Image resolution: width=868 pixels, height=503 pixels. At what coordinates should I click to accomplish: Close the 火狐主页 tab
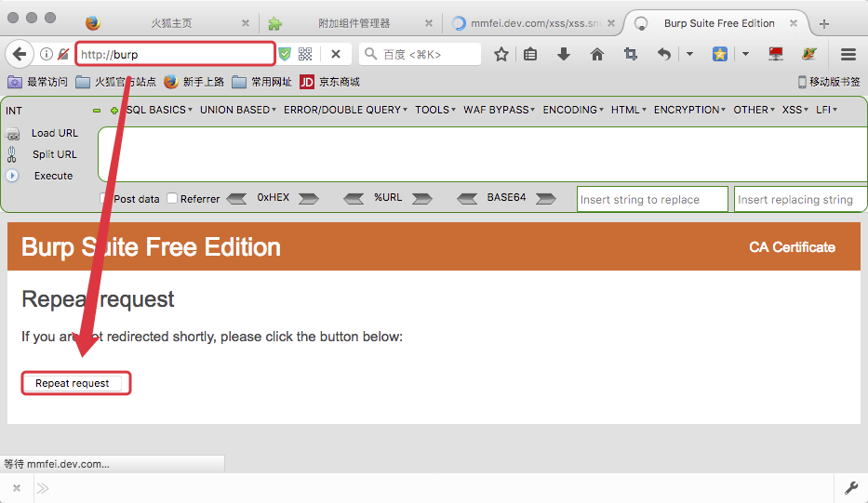click(x=246, y=23)
